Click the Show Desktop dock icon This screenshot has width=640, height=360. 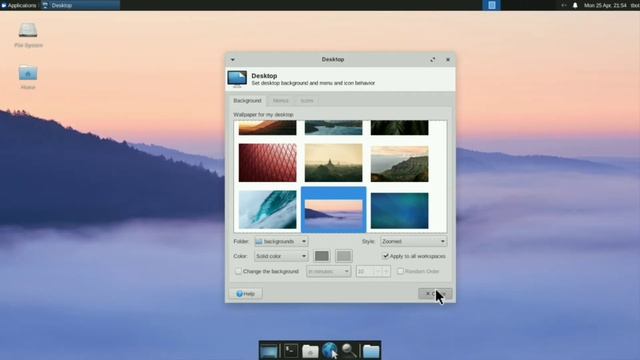pyautogui.click(x=269, y=351)
